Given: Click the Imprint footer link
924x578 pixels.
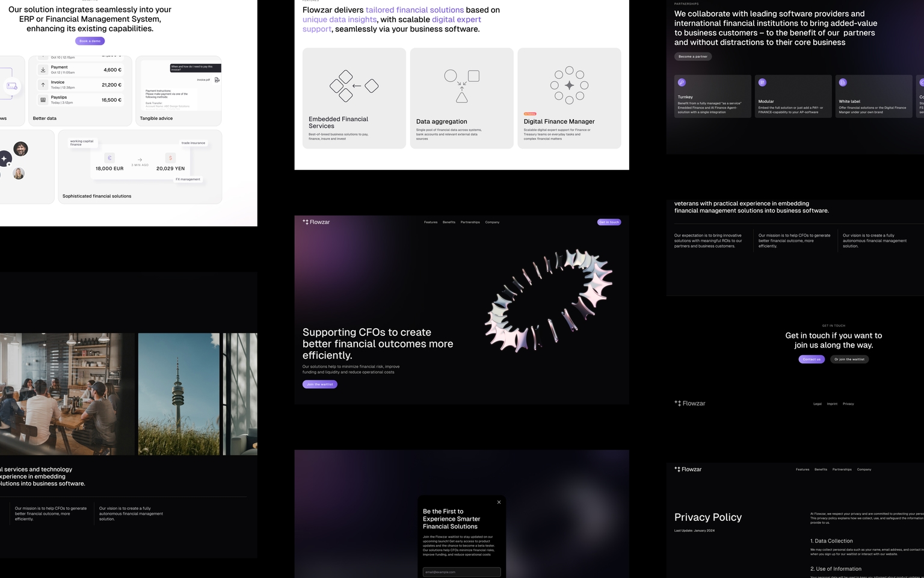Looking at the screenshot, I should 832,404.
